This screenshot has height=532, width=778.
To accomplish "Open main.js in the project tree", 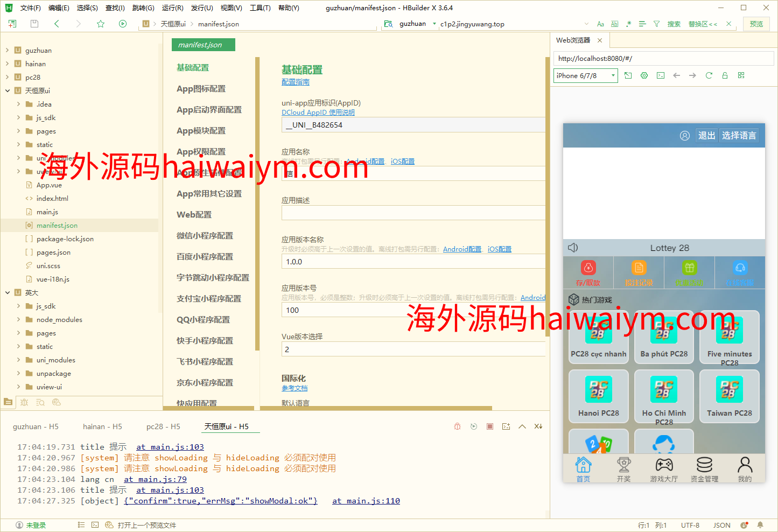I will click(47, 212).
